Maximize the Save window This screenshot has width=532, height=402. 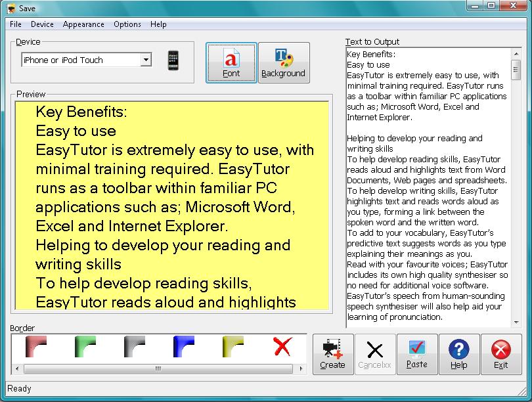click(x=491, y=6)
